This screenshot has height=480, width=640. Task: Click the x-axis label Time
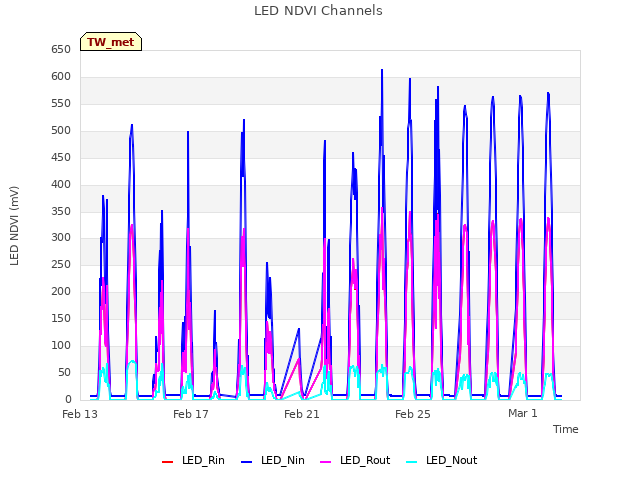coord(565,429)
